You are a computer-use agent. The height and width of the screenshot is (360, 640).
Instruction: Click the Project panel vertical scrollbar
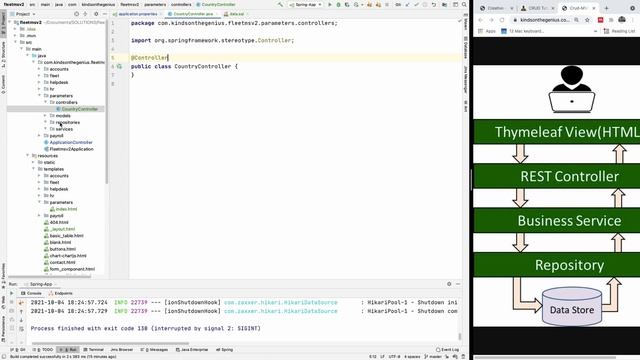click(x=107, y=102)
